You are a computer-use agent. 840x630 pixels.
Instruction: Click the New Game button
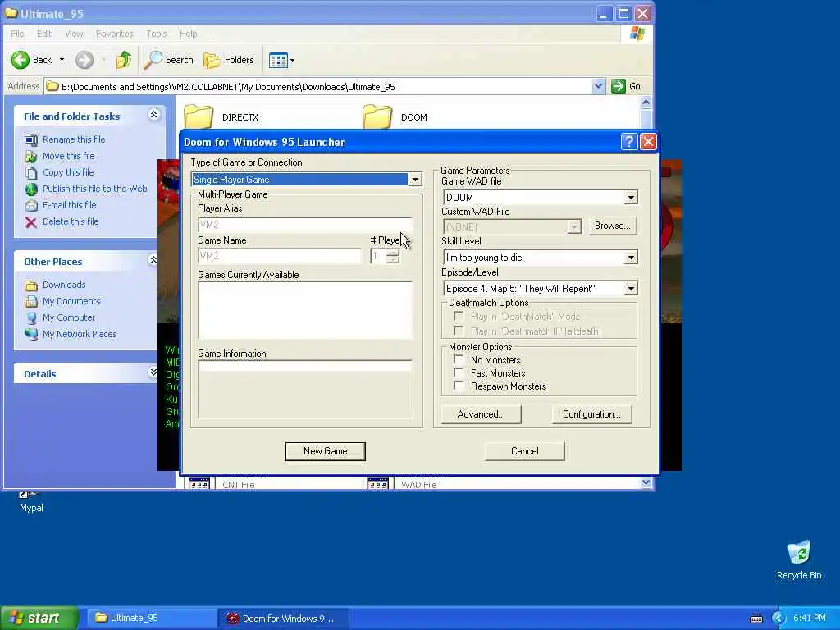[325, 451]
